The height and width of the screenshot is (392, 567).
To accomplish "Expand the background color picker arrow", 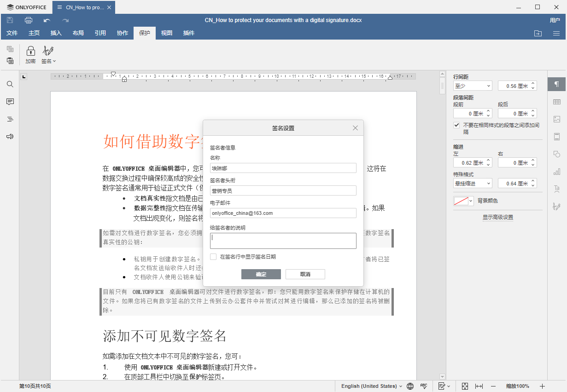I will click(x=471, y=201).
